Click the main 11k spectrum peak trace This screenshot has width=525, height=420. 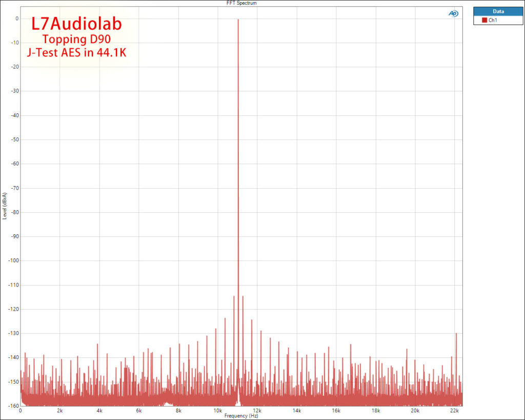(237, 154)
